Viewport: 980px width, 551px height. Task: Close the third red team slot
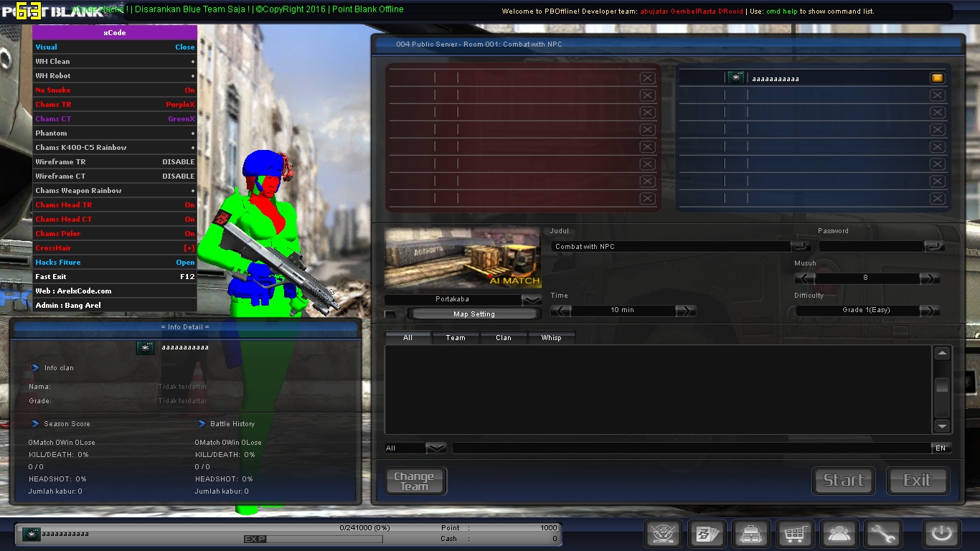click(x=647, y=113)
